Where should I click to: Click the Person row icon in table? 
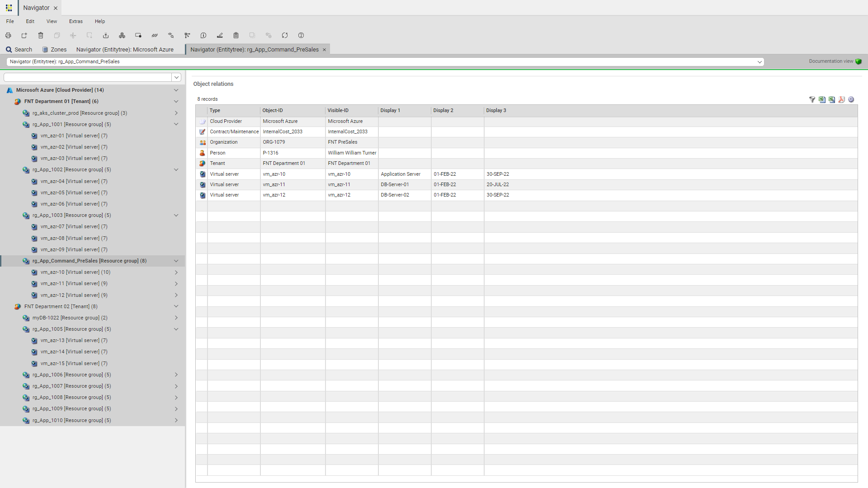tap(202, 153)
